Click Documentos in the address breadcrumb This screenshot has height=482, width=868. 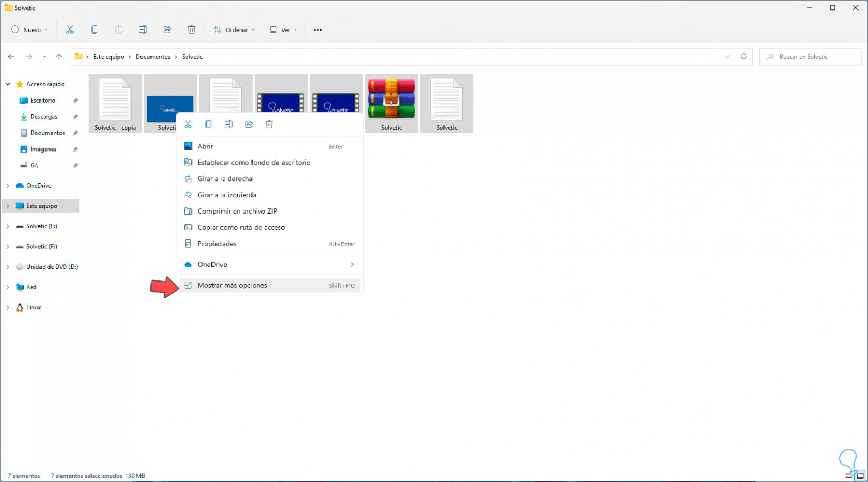click(x=153, y=57)
